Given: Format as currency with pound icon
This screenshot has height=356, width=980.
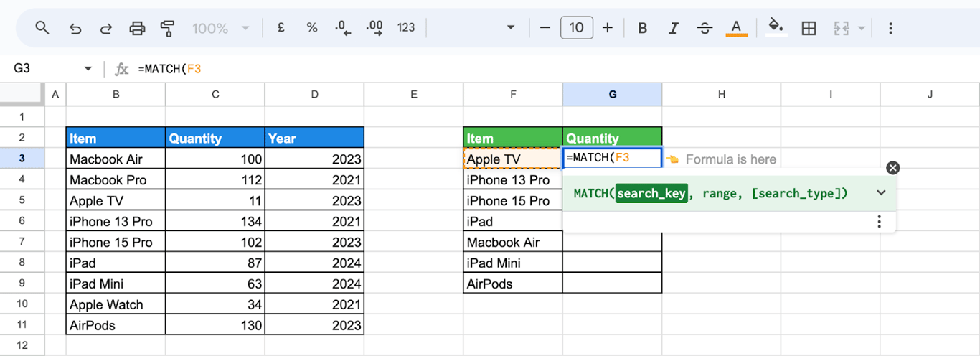Looking at the screenshot, I should [x=281, y=28].
